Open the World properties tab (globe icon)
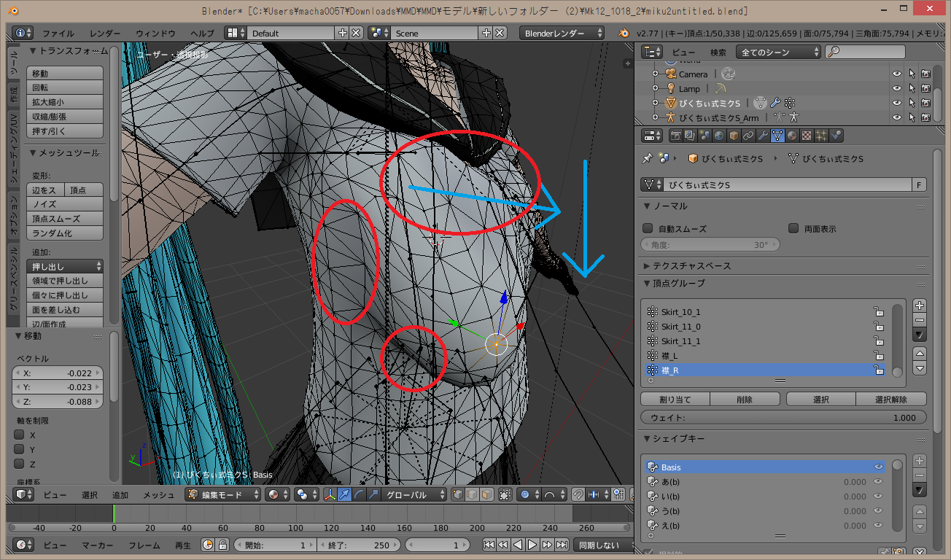Screen dimensions: 951x560 point(719,136)
